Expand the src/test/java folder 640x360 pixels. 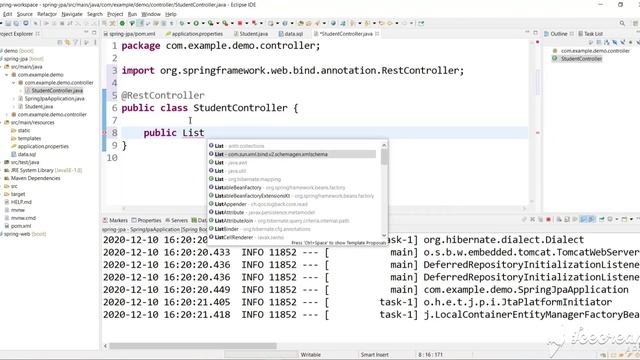1,162
